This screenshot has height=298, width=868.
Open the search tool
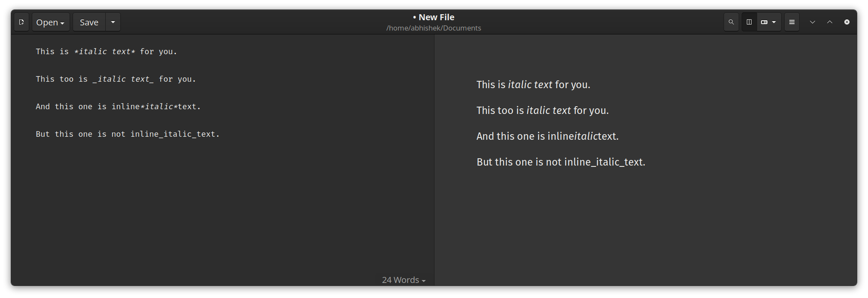[731, 22]
